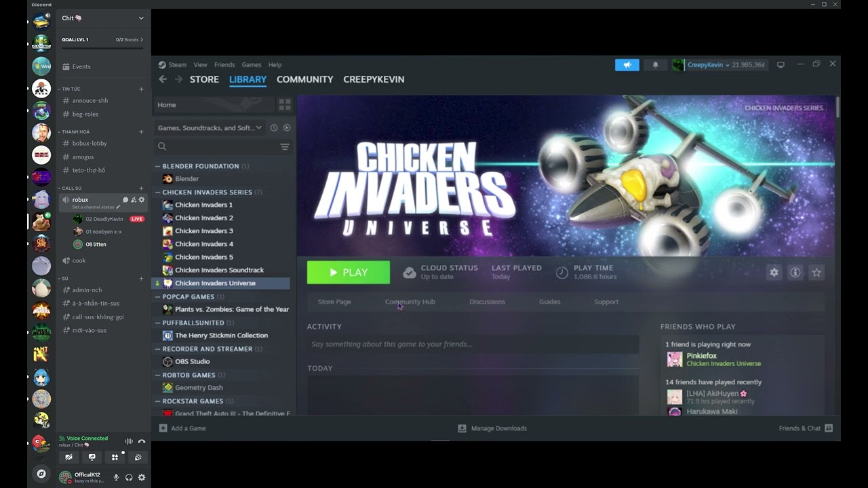Play Chicken Invaders Universe
868x488 pixels.
pyautogui.click(x=349, y=272)
